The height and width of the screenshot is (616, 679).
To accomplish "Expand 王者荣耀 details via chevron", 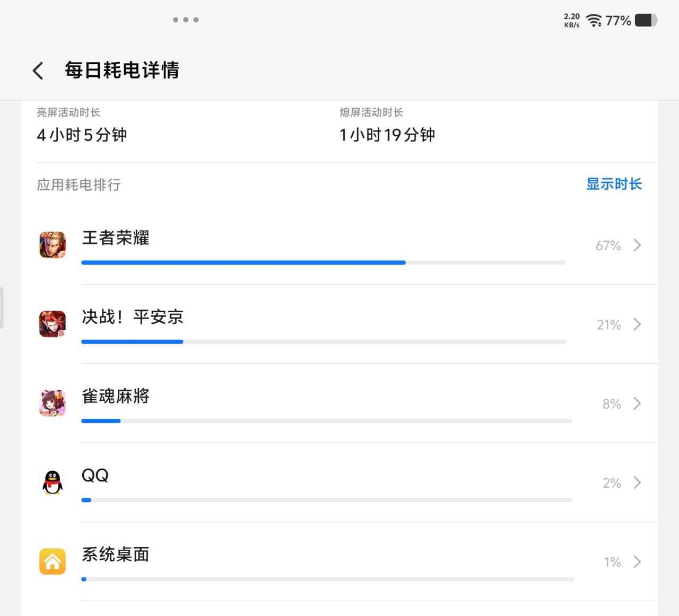I will [637, 245].
